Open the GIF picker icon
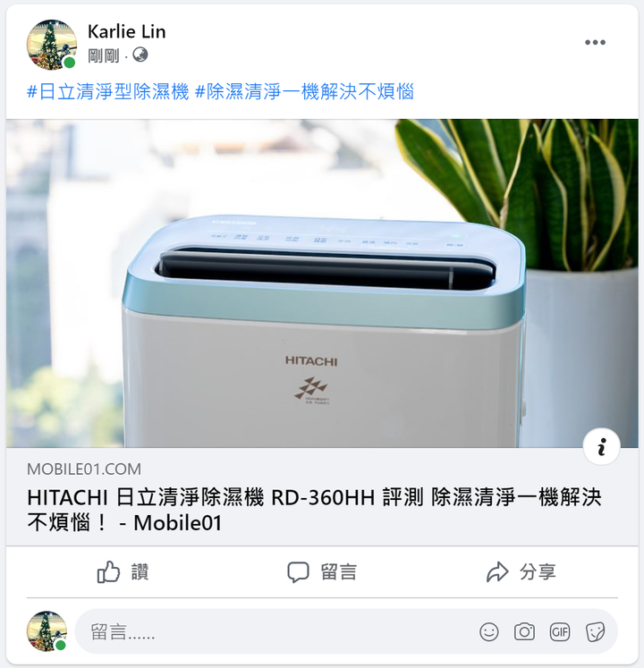The image size is (644, 668). click(x=560, y=631)
